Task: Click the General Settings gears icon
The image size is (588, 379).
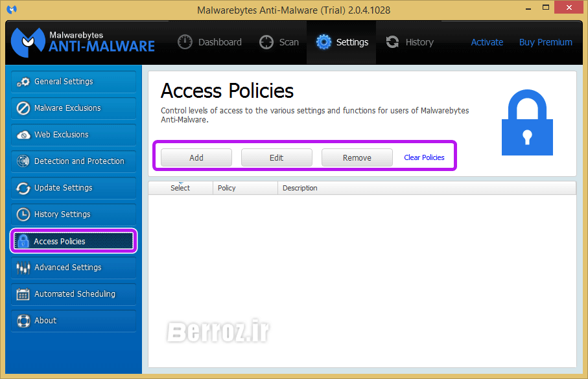Action: click(x=23, y=82)
